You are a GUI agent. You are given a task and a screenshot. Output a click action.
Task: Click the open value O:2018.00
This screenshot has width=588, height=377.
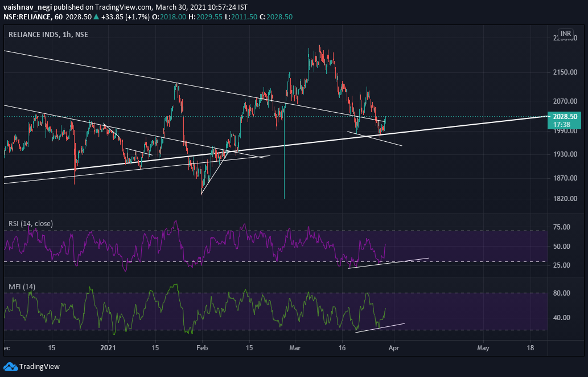[169, 17]
